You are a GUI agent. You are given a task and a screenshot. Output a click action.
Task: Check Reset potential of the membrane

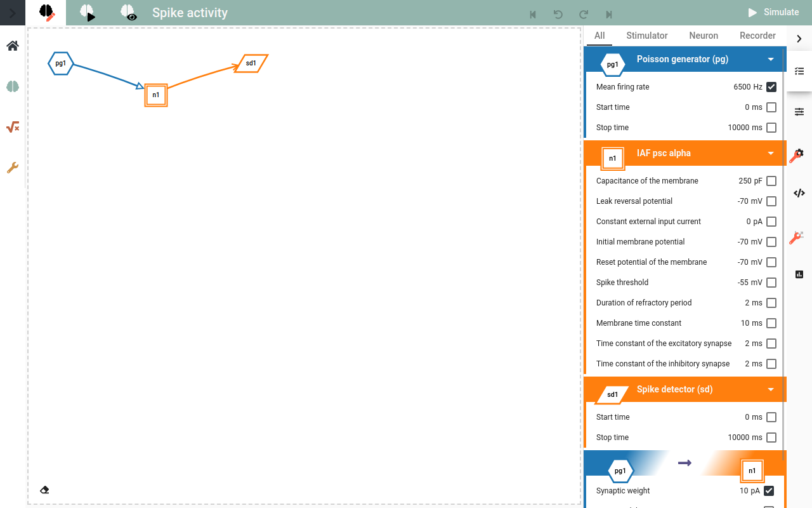[771, 262]
